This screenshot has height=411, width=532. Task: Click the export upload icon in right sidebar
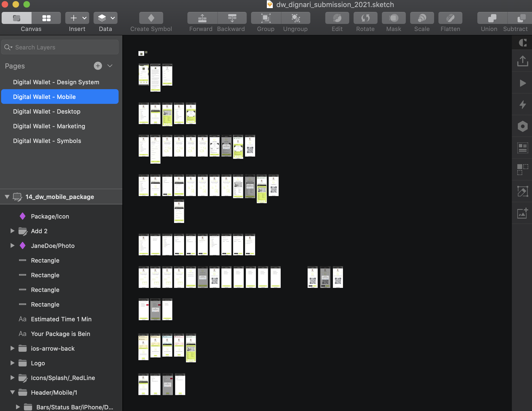click(522, 61)
